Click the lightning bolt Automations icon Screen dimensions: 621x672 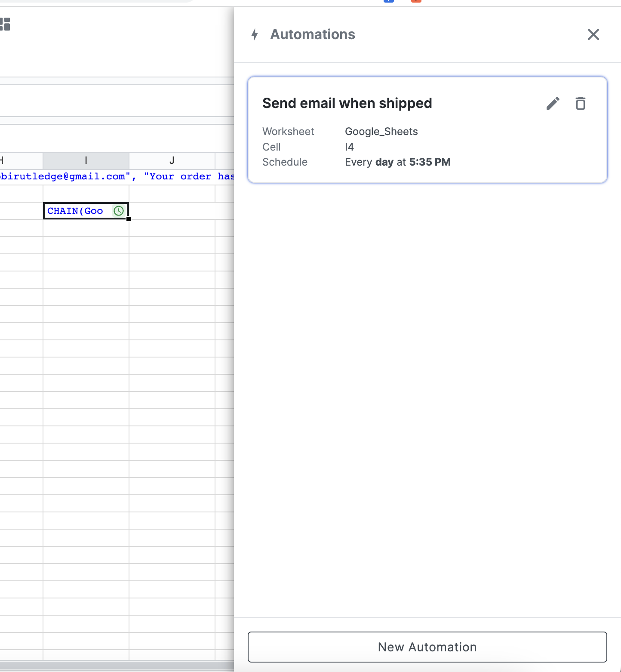coord(255,34)
